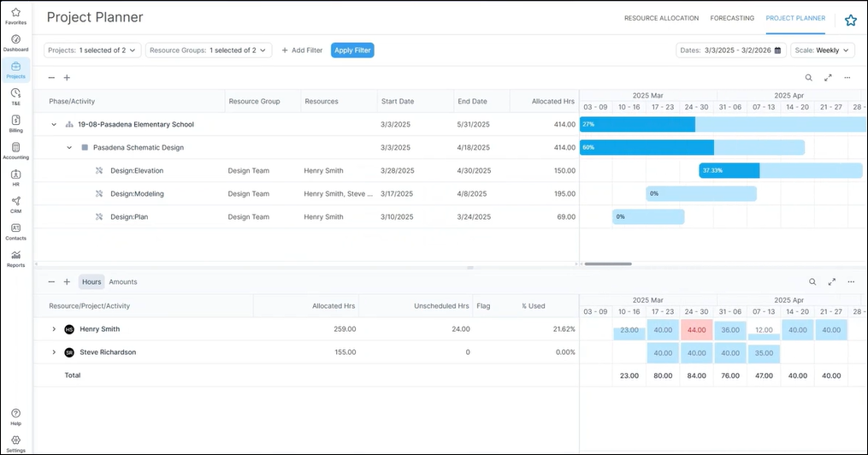868x455 pixels.
Task: Open the Dashboard sidebar icon
Action: [15, 43]
